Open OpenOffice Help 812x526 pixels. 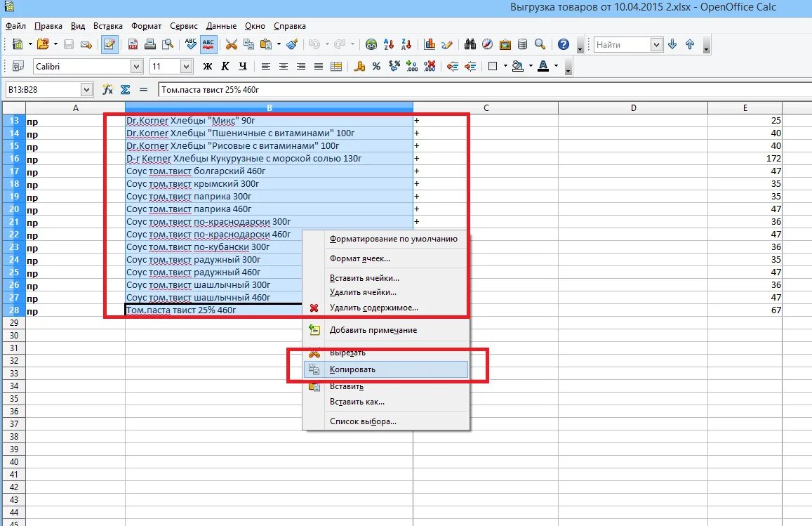(x=564, y=44)
